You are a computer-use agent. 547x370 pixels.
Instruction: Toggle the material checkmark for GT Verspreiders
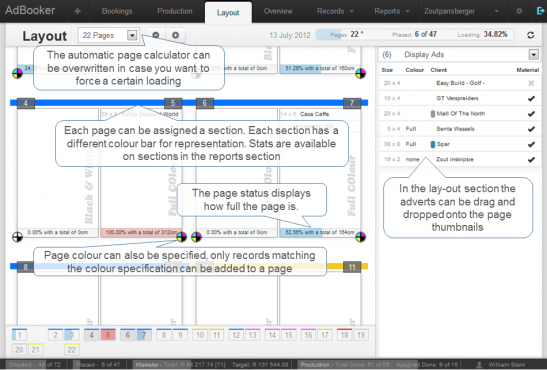[x=531, y=98]
